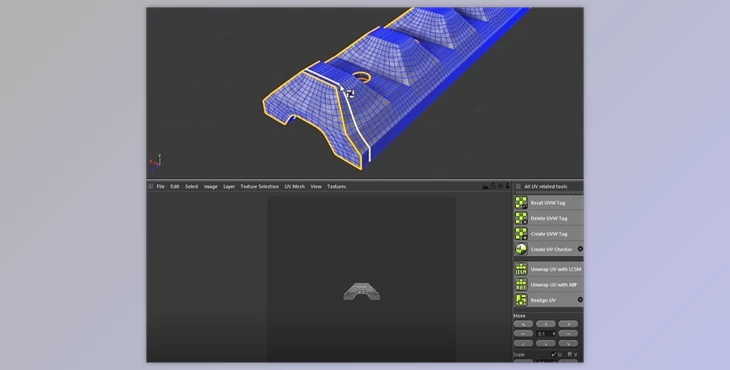
Task: Click the Create UVW Tag tool
Action: (x=548, y=234)
